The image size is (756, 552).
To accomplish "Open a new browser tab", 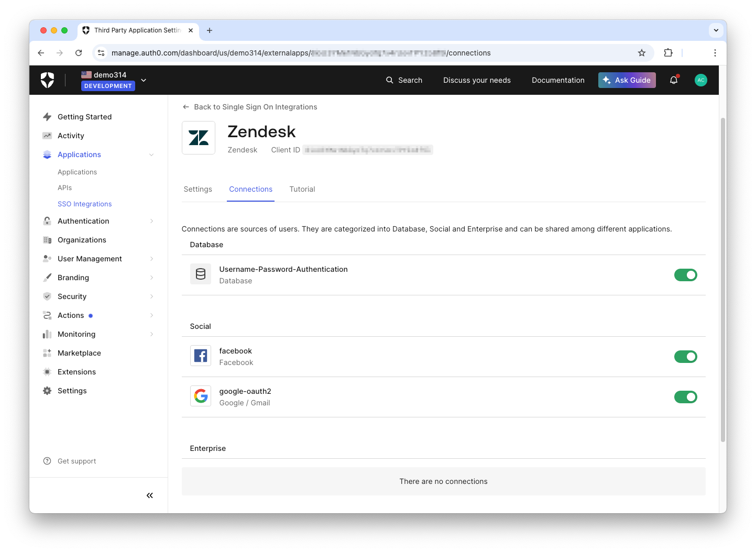I will [210, 30].
